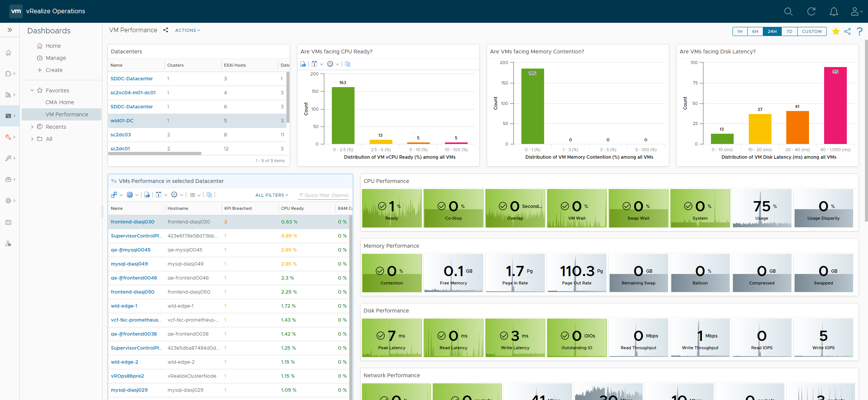868x400 pixels.
Task: Click the Quick filter Name field
Action: [326, 195]
